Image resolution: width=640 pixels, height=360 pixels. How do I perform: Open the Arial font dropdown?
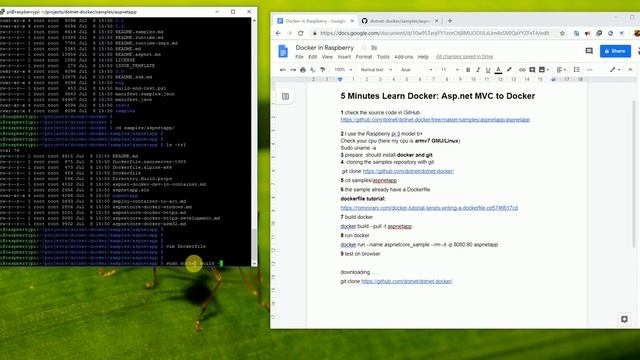(416, 70)
